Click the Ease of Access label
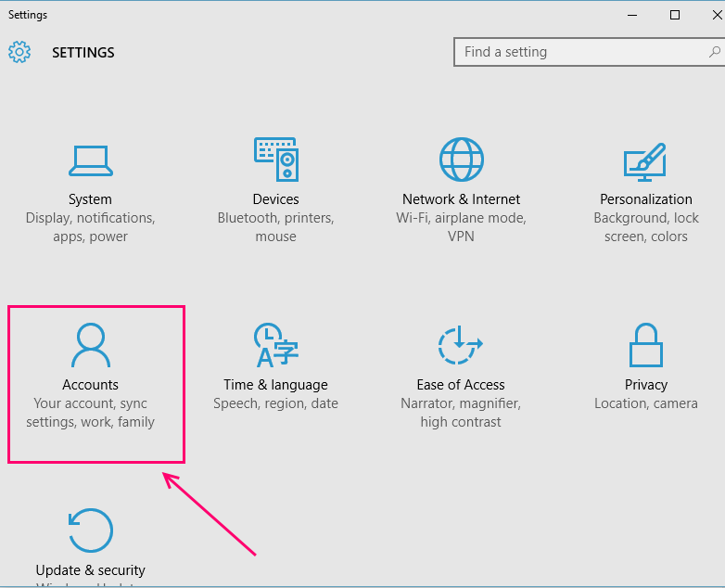Image resolution: width=725 pixels, height=588 pixels. 461,385
